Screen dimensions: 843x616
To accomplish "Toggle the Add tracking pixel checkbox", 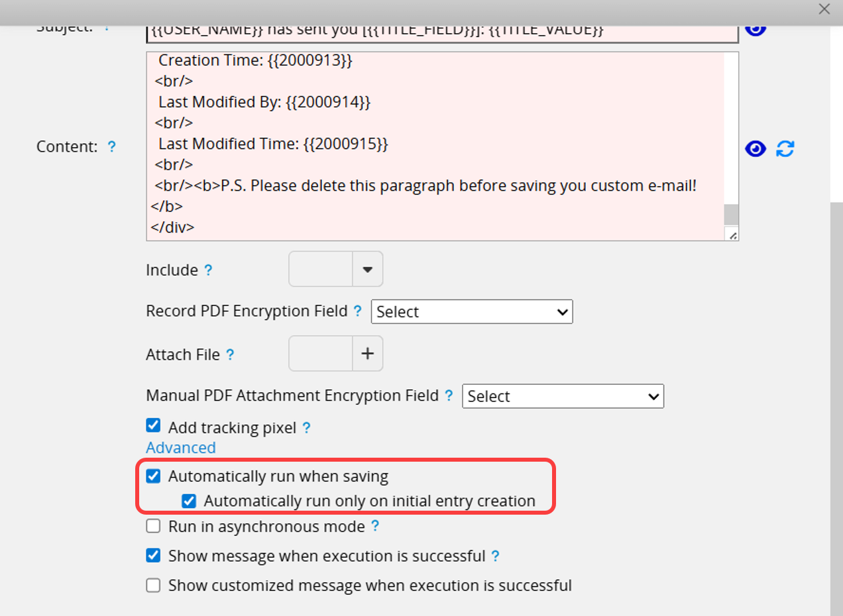I will click(x=153, y=425).
